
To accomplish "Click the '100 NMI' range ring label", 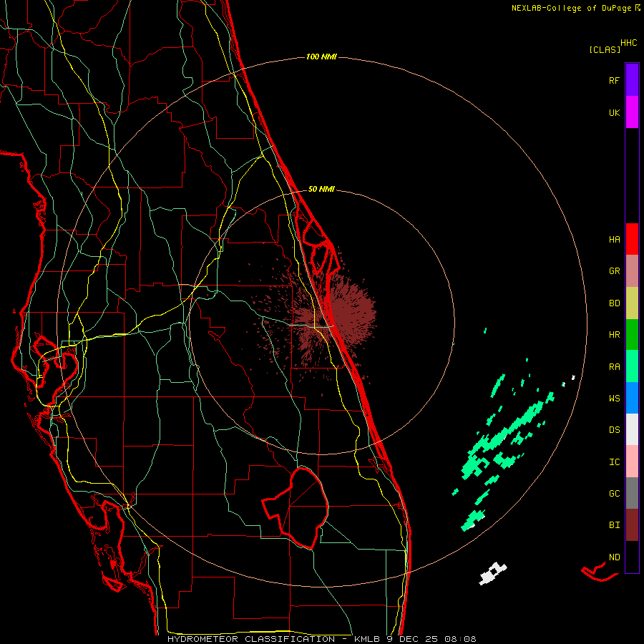I will click(x=321, y=57).
